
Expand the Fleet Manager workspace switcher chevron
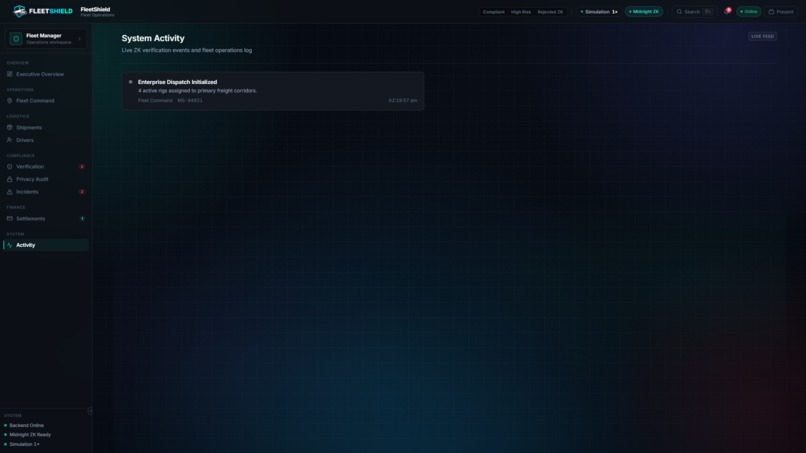point(79,39)
